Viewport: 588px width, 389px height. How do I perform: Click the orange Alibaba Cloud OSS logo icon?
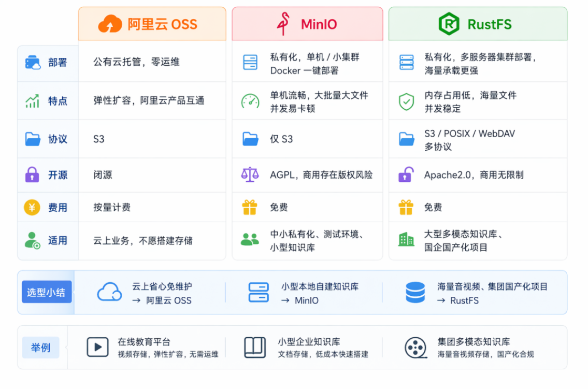(110, 24)
